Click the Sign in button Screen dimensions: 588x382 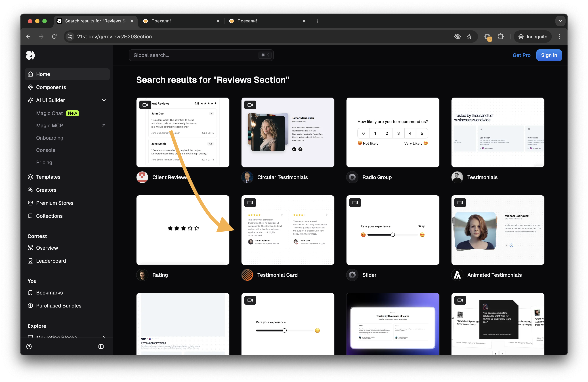point(549,55)
